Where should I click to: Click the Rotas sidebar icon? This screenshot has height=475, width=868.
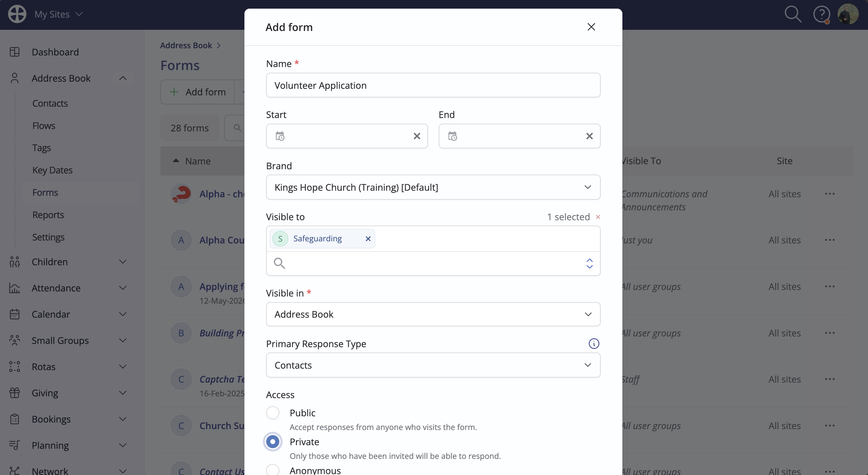15,367
